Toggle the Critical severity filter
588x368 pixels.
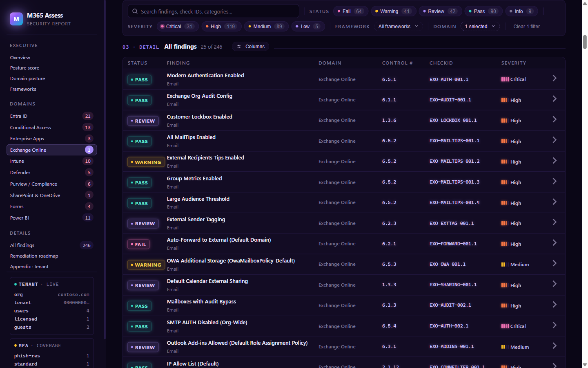pos(178,27)
